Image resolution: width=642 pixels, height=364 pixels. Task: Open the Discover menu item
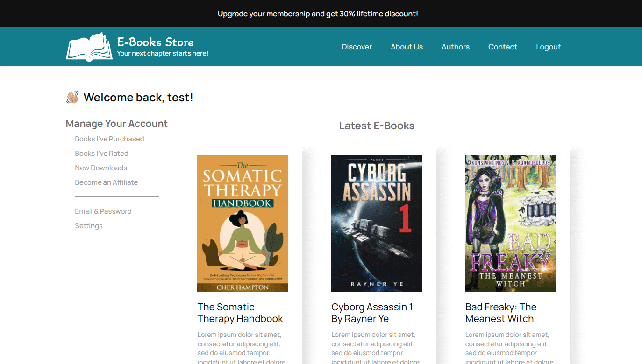tap(357, 47)
